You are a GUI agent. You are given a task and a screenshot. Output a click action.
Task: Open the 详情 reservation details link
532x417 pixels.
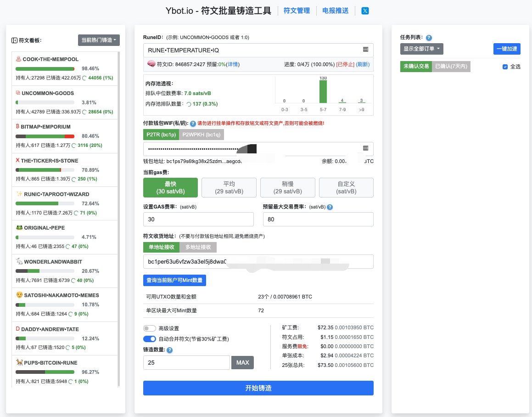pos(232,64)
